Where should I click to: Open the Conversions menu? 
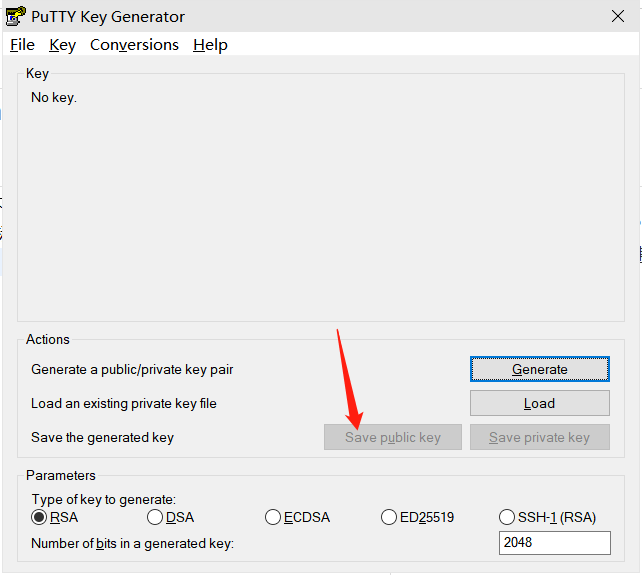point(134,45)
